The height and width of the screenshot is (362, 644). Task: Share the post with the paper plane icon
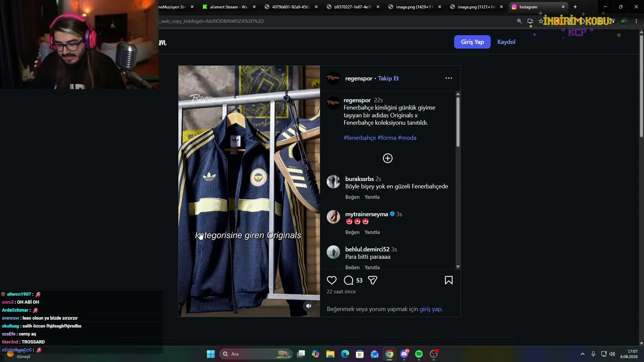pyautogui.click(x=372, y=281)
